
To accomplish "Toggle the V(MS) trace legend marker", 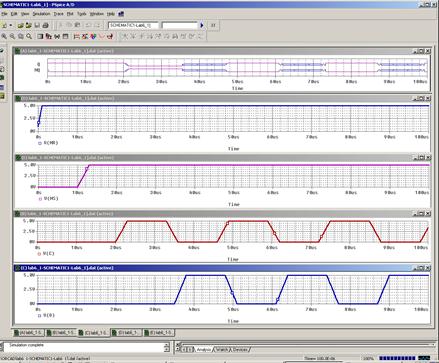I will 40,199.
